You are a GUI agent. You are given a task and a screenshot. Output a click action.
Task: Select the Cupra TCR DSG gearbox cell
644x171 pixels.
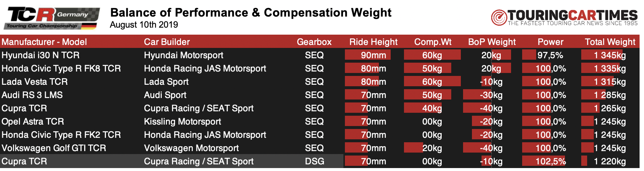point(315,161)
